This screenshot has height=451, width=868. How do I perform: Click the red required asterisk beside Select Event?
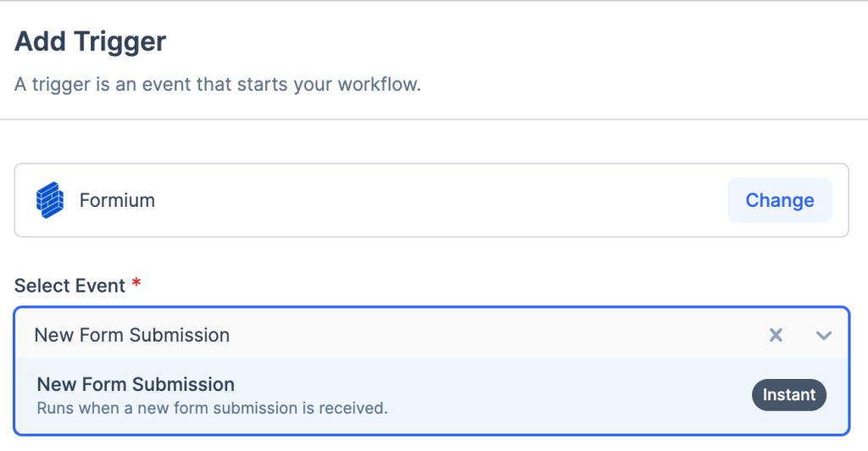(x=136, y=286)
